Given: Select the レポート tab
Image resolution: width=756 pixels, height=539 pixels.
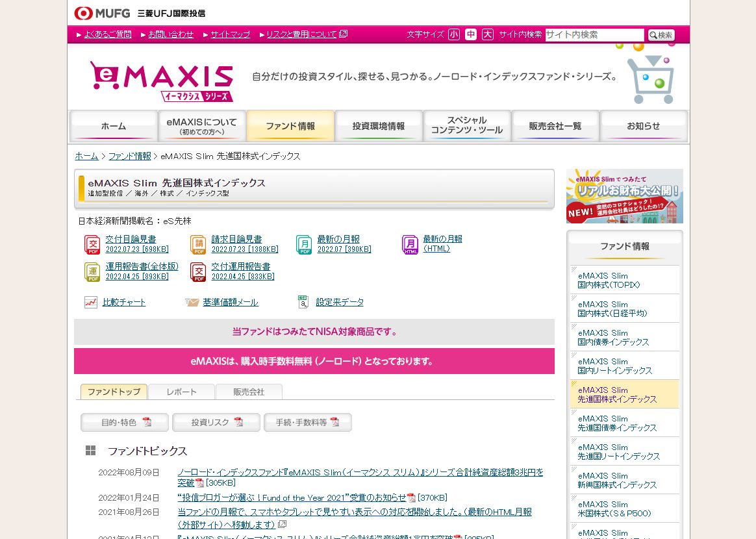Looking at the screenshot, I should [x=181, y=392].
